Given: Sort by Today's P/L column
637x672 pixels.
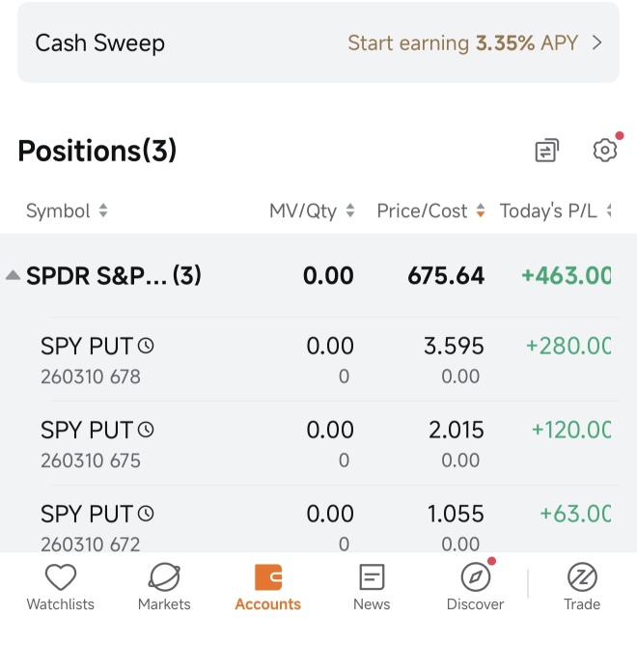Looking at the screenshot, I should click(556, 210).
